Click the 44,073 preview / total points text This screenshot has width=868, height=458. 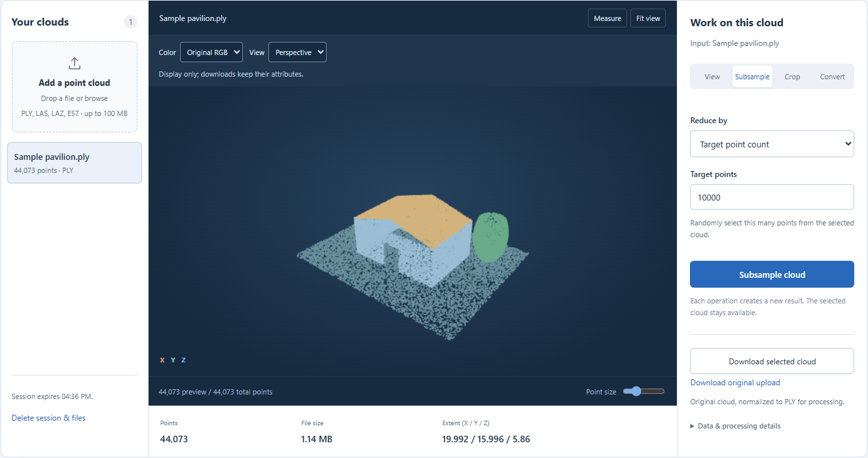[215, 392]
